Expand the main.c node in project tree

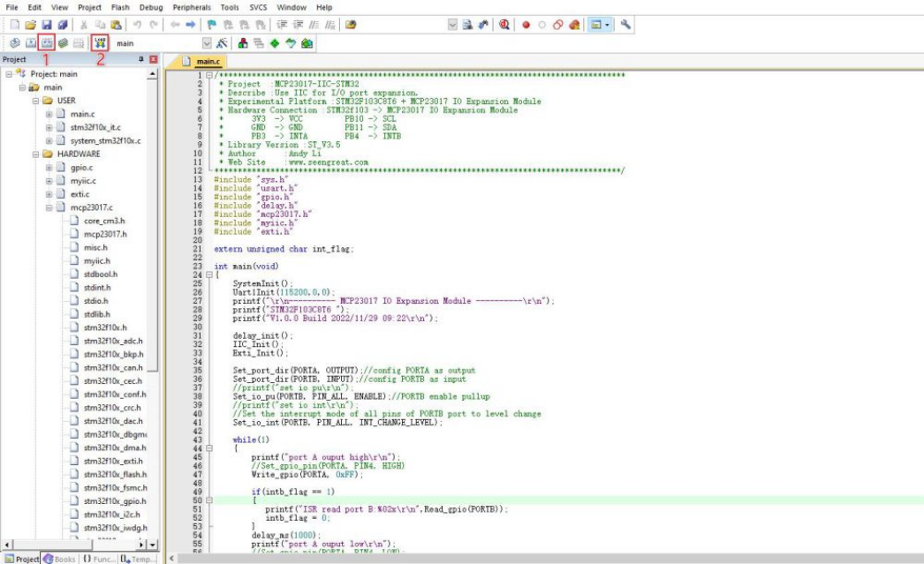point(50,114)
